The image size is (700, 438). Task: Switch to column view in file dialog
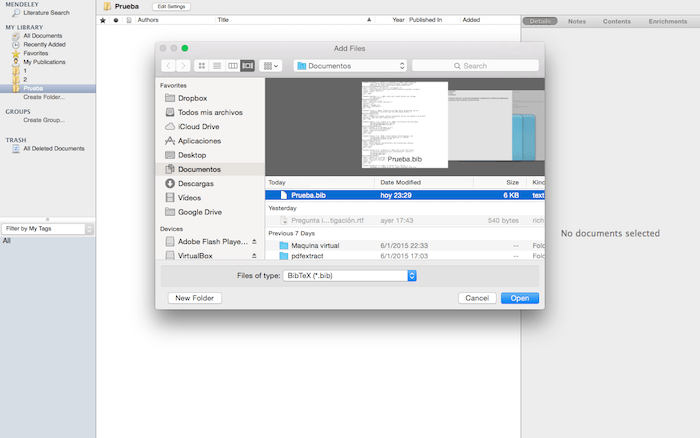click(x=233, y=66)
